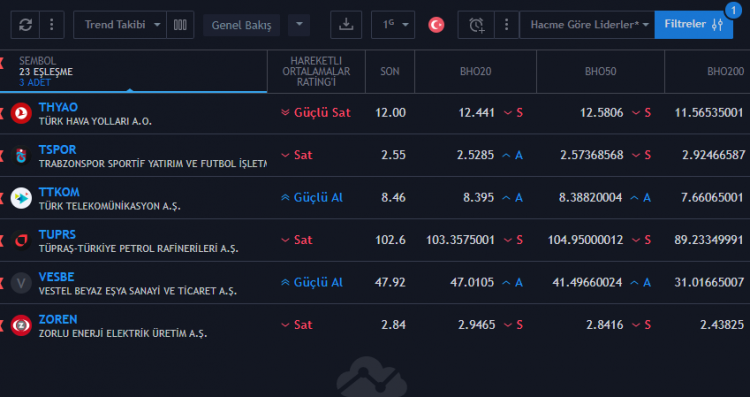Open the arrow dropdown next to Genel Bakış
This screenshot has width=750, height=397.
click(x=299, y=24)
